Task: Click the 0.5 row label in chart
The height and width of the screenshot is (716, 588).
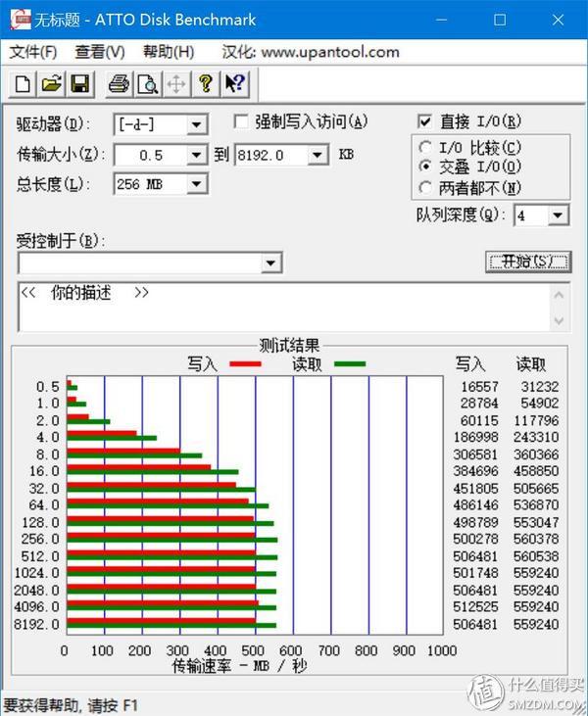Action: click(48, 387)
